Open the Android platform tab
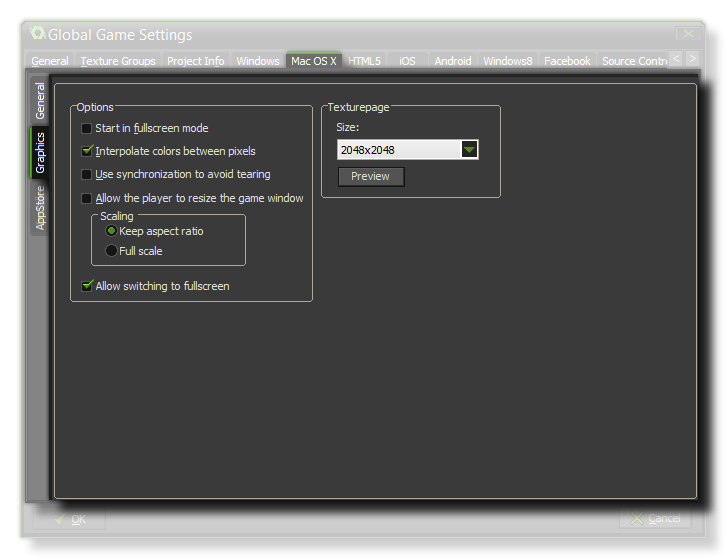 click(x=452, y=61)
